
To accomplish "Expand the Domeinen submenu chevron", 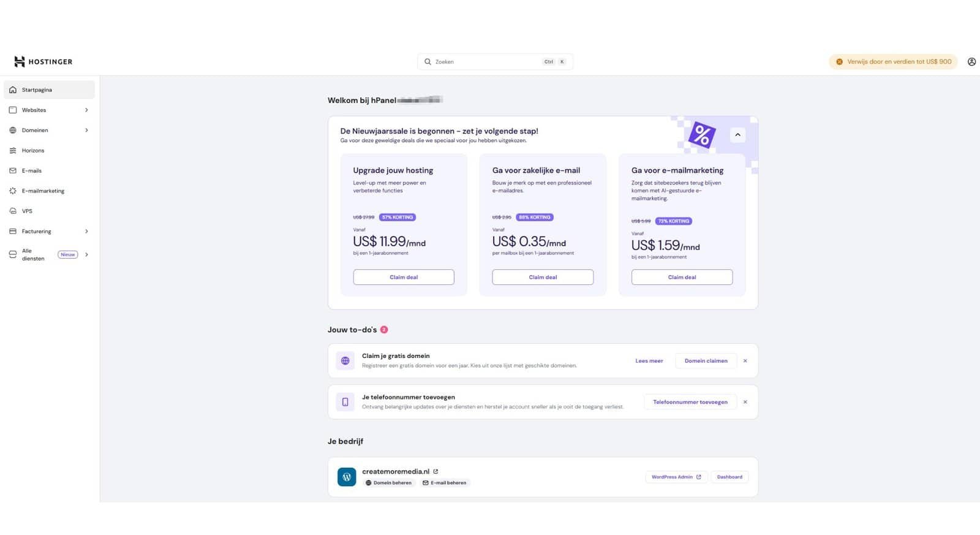I will [x=86, y=131].
